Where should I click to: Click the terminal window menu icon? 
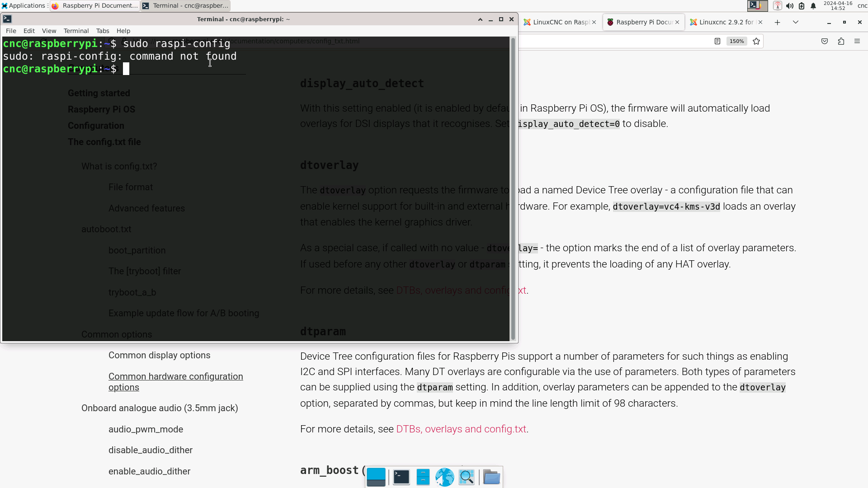click(x=7, y=19)
